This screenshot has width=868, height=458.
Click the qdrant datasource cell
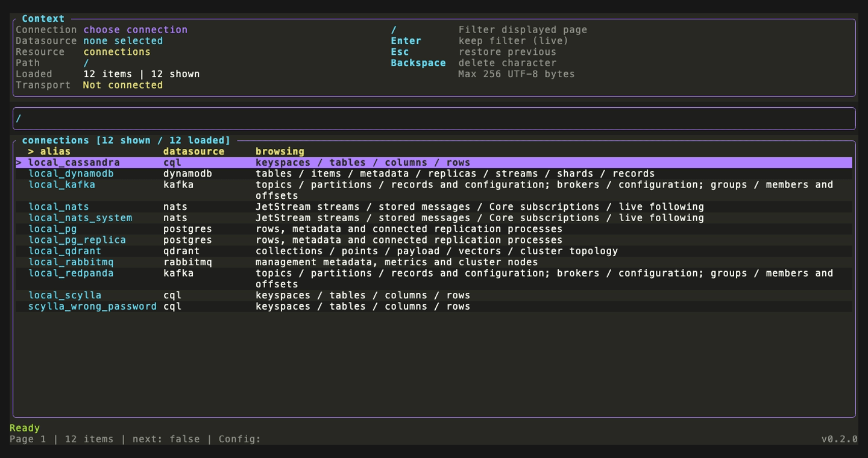click(x=181, y=251)
